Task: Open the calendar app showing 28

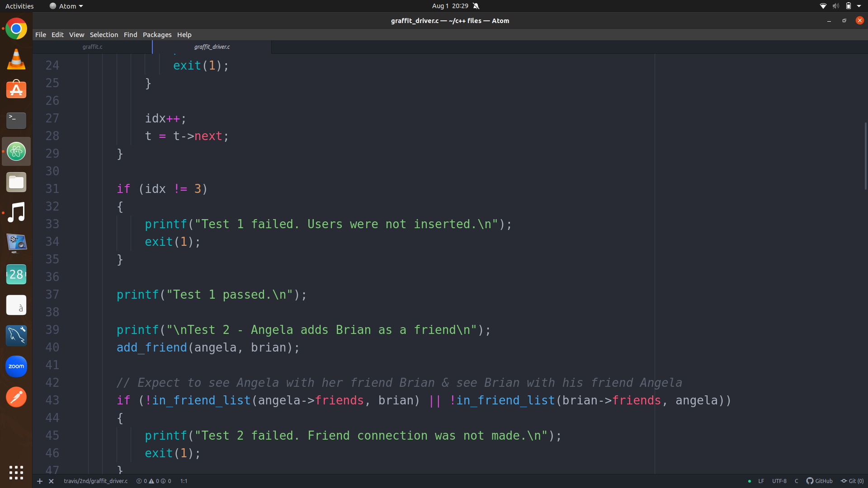Action: (x=16, y=274)
